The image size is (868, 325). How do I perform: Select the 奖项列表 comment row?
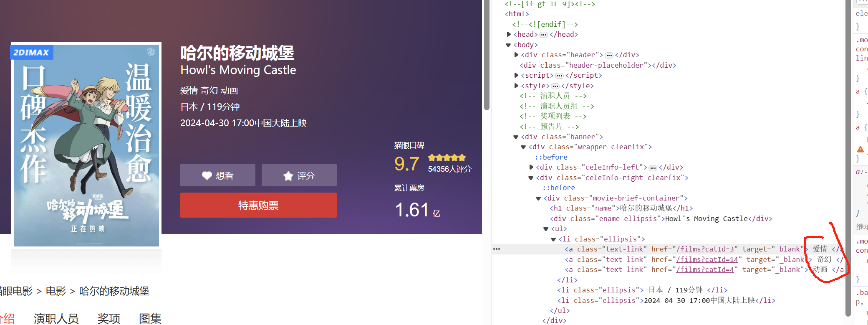[x=553, y=116]
